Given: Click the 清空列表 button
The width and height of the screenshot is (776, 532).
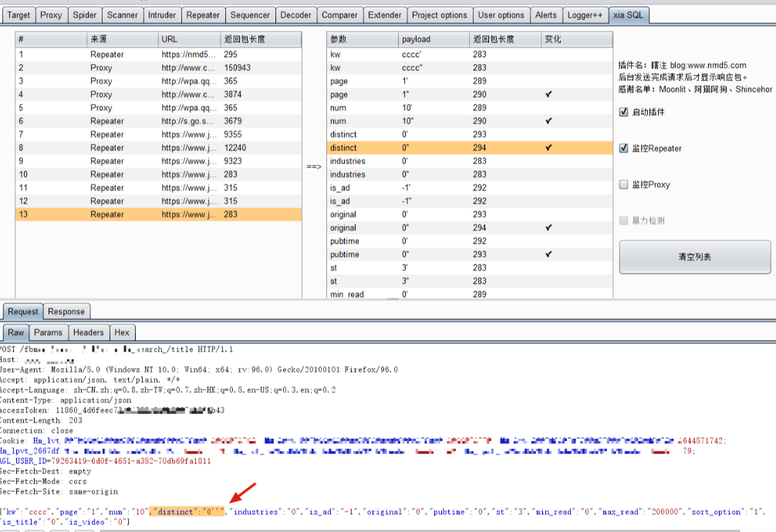Looking at the screenshot, I should pyautogui.click(x=695, y=257).
